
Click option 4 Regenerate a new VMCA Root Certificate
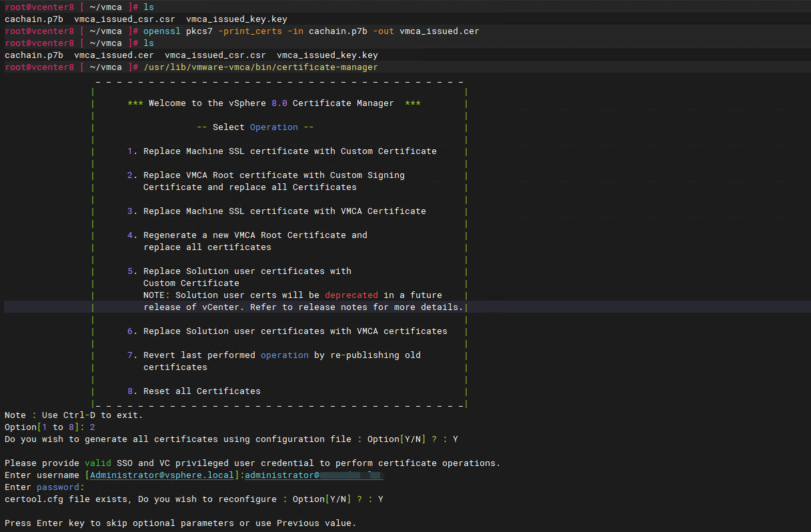click(x=247, y=235)
